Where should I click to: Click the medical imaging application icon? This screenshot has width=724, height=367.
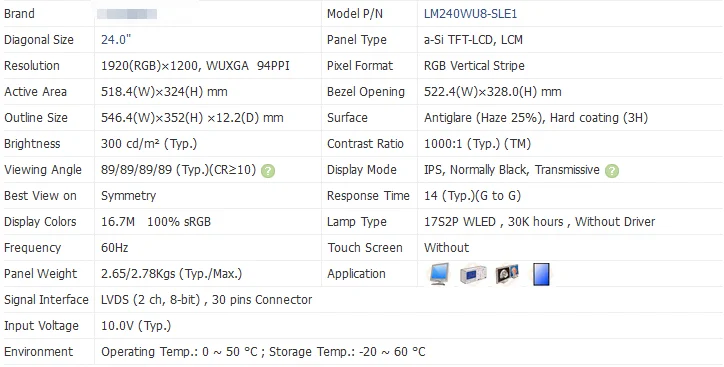point(507,274)
